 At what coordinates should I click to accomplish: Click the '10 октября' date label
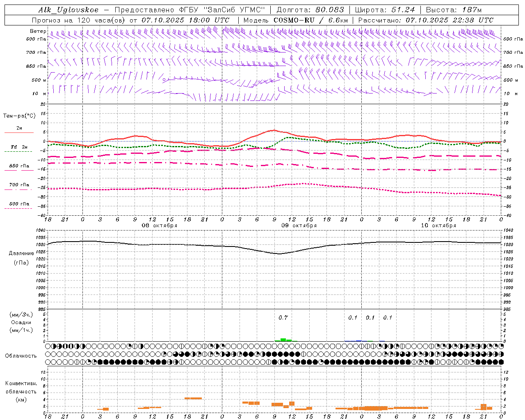(x=438, y=226)
